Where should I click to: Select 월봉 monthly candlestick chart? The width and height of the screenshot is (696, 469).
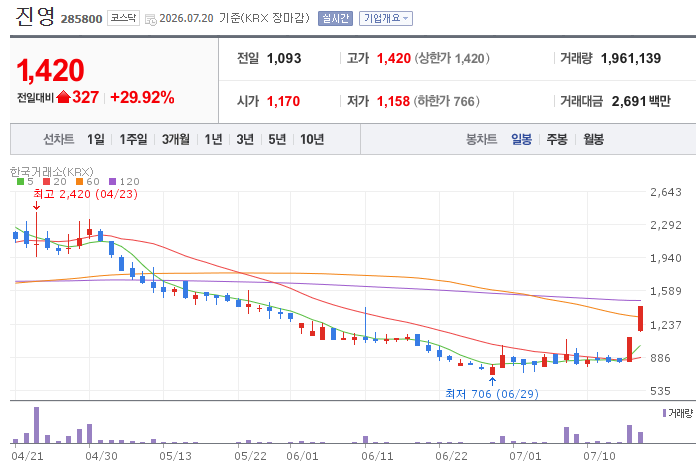click(x=593, y=139)
